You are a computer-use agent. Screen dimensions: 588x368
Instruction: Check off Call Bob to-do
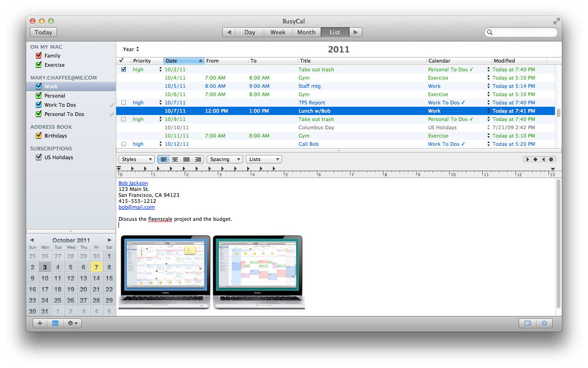[123, 144]
